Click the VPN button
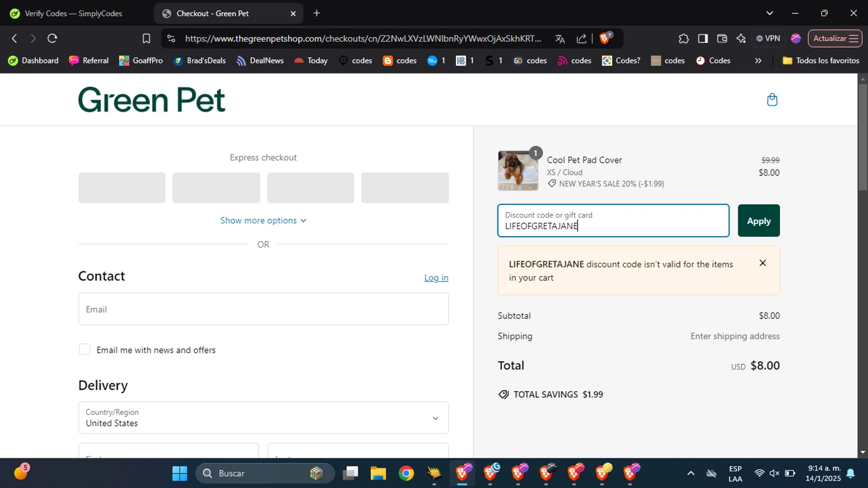The height and width of the screenshot is (488, 868). click(768, 38)
